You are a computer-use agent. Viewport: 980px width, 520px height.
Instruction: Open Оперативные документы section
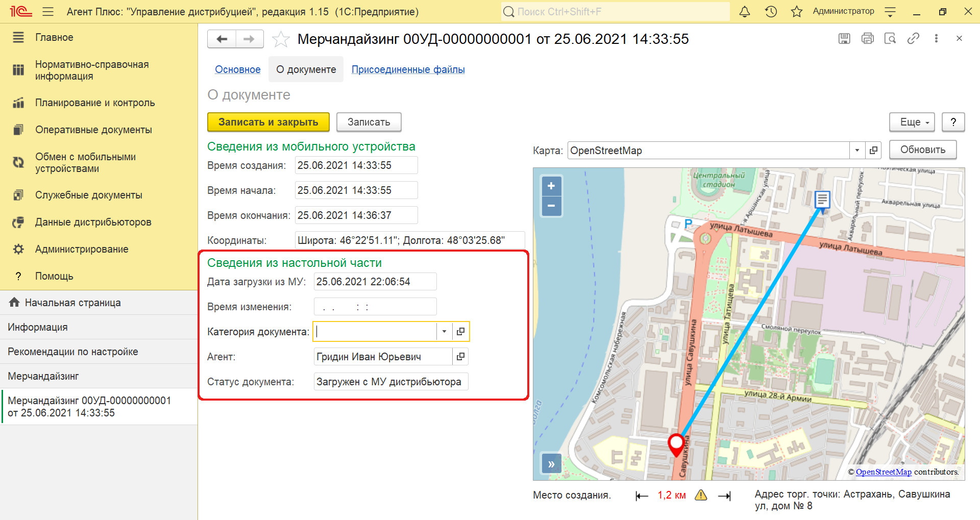[x=99, y=130]
